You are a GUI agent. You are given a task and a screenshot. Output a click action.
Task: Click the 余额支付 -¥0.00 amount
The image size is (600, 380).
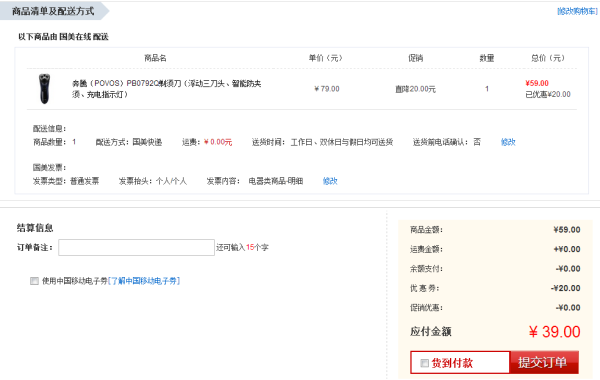[x=568, y=269]
